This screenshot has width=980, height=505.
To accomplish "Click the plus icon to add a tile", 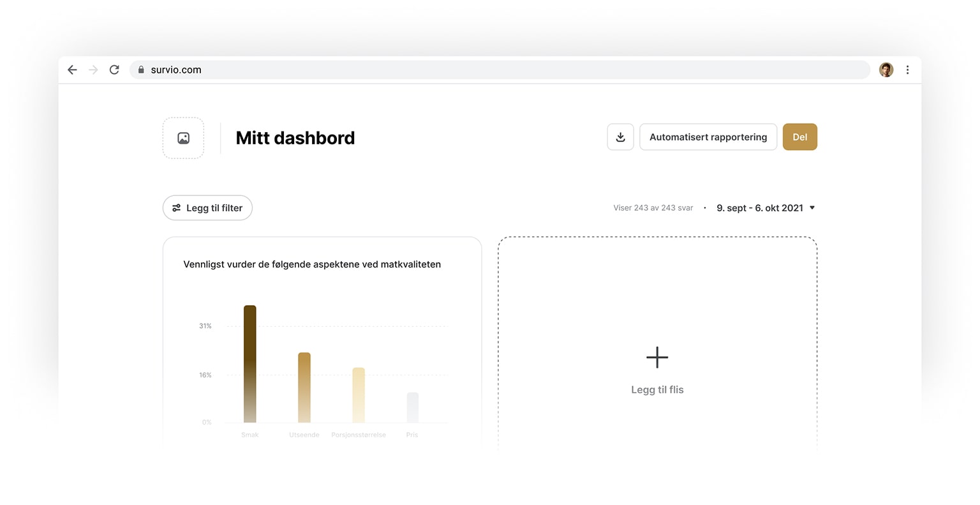I will click(x=657, y=358).
